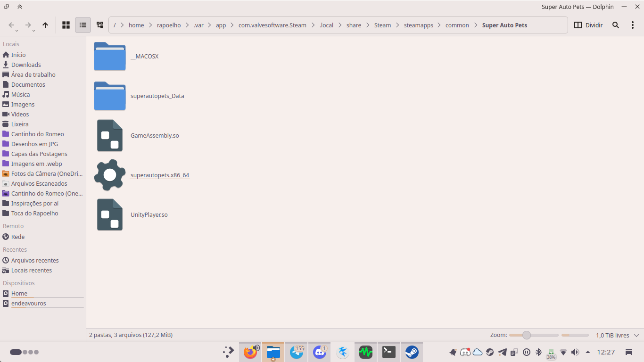Image resolution: width=644 pixels, height=362 pixels.
Task: Switch to Telegram taskbar entry with 155 badge
Action: [x=297, y=352]
